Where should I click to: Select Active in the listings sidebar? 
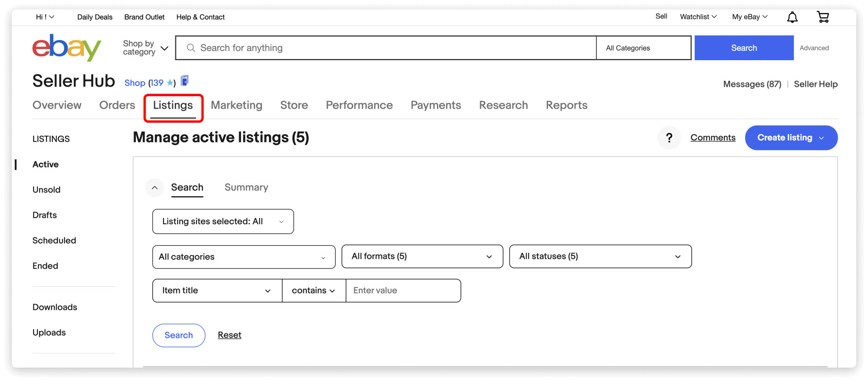pos(46,164)
